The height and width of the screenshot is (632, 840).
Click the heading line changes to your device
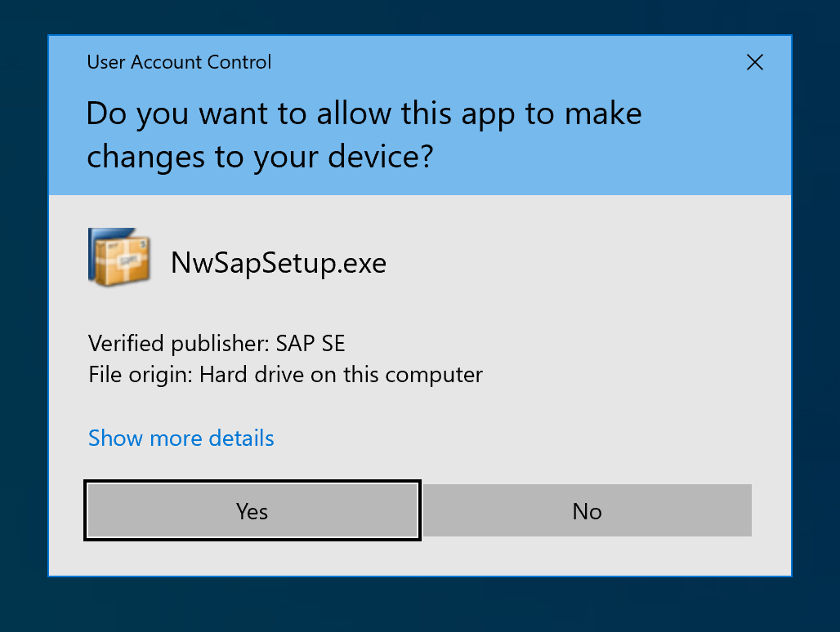tap(259, 158)
